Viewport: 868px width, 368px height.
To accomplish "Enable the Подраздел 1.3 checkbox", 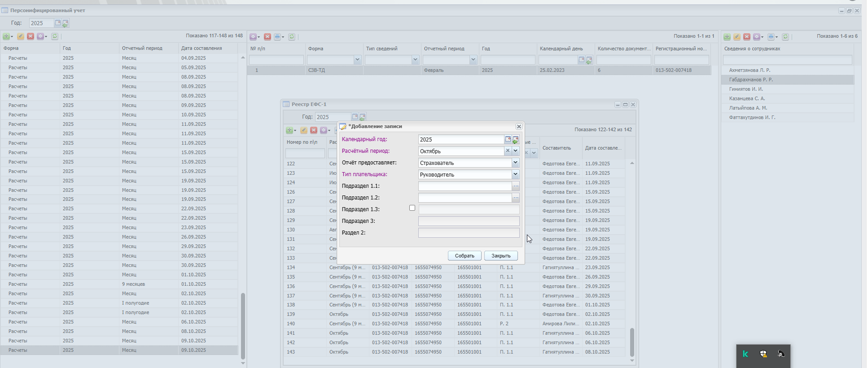I will pos(412,208).
